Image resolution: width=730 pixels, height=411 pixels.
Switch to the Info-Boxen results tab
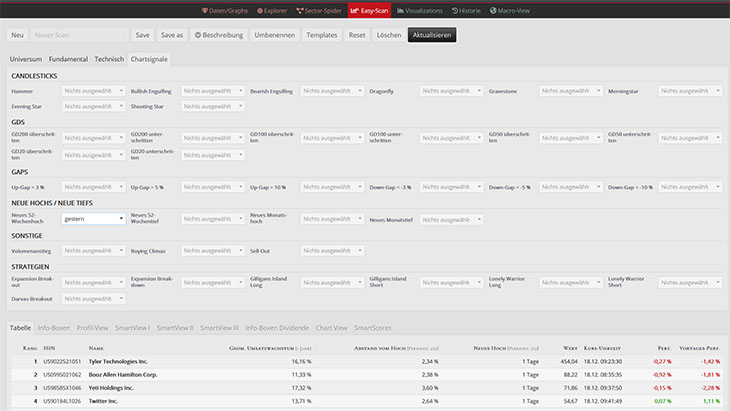coord(54,328)
